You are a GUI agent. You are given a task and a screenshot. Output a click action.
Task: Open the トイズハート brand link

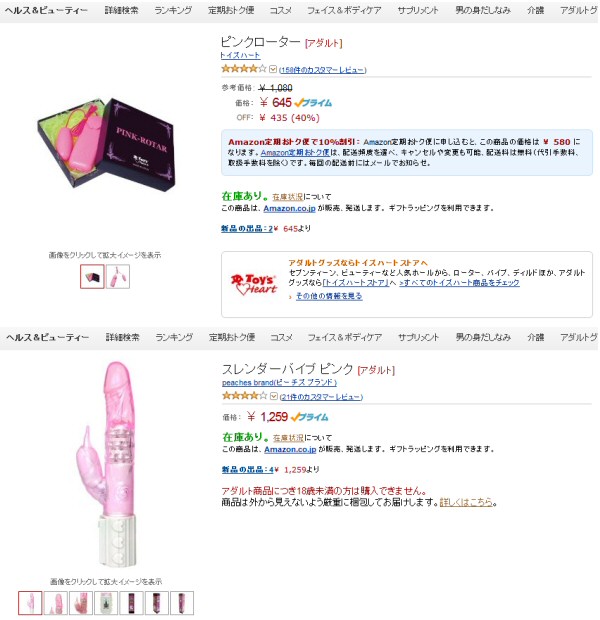tap(240, 55)
